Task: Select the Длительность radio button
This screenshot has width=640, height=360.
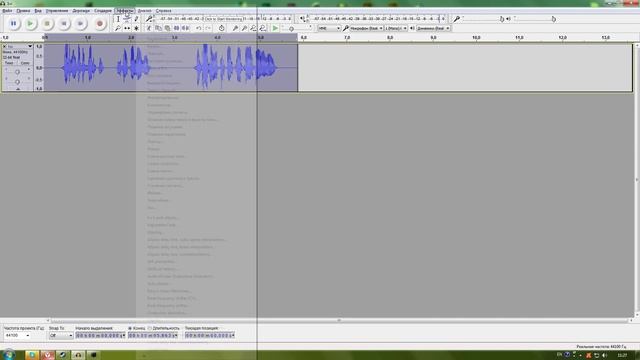Action: click(x=149, y=328)
